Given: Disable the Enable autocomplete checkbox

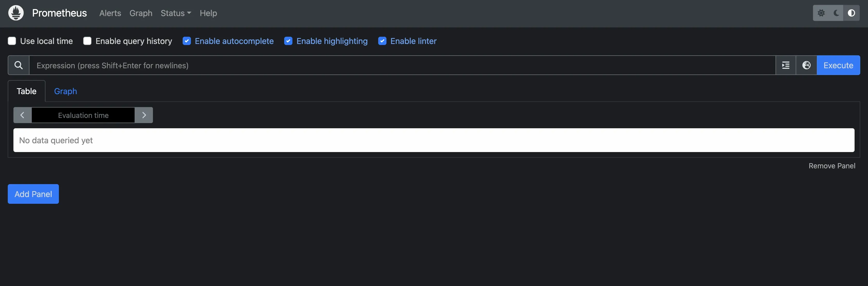Looking at the screenshot, I should (187, 41).
